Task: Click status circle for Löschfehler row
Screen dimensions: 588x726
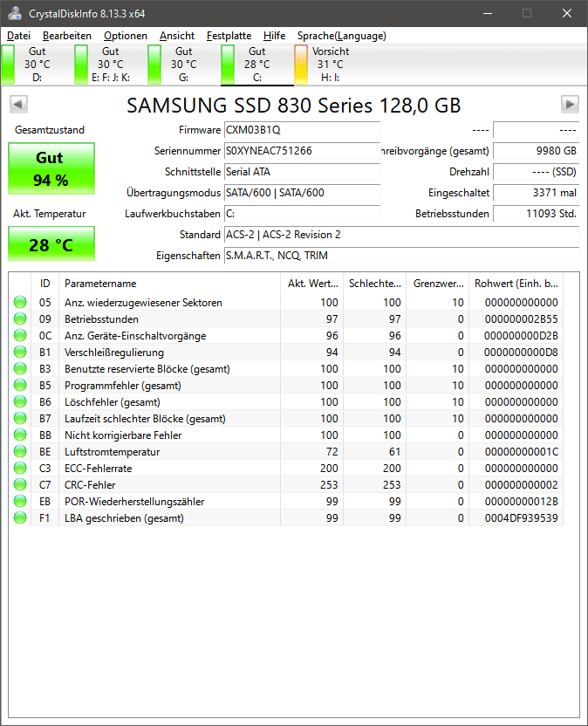Action: 20,402
